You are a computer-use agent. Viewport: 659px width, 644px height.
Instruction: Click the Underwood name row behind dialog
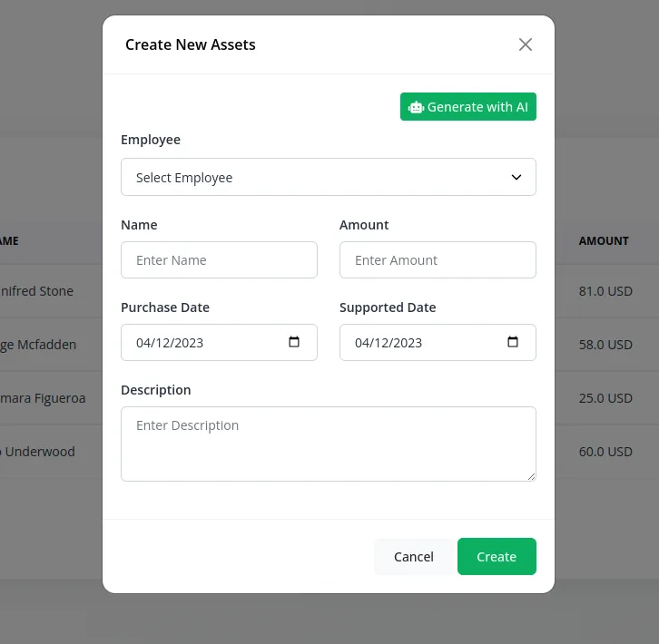click(x=38, y=452)
